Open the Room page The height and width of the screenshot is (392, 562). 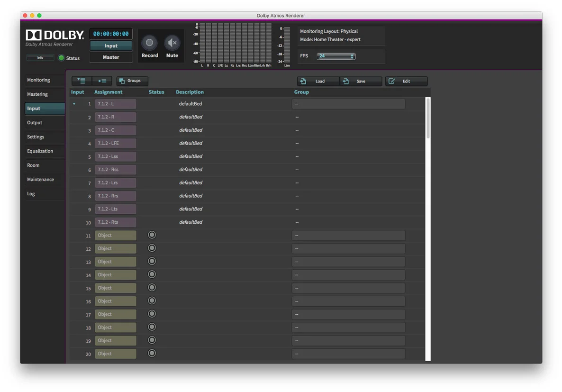coord(45,165)
